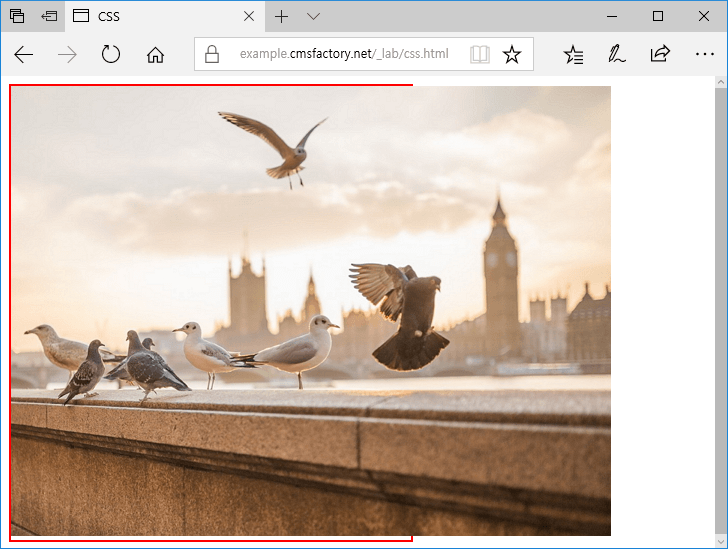This screenshot has width=728, height=549.
Task: Go forward to next page
Action: (x=67, y=55)
